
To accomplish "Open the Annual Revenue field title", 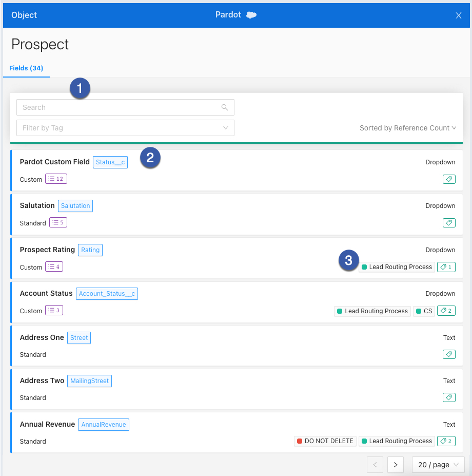I will (x=47, y=424).
